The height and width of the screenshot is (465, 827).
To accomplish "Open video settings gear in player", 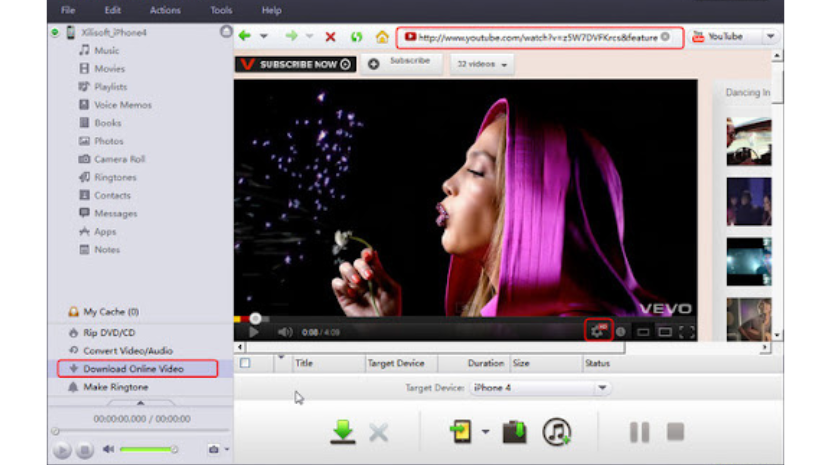I will (598, 331).
